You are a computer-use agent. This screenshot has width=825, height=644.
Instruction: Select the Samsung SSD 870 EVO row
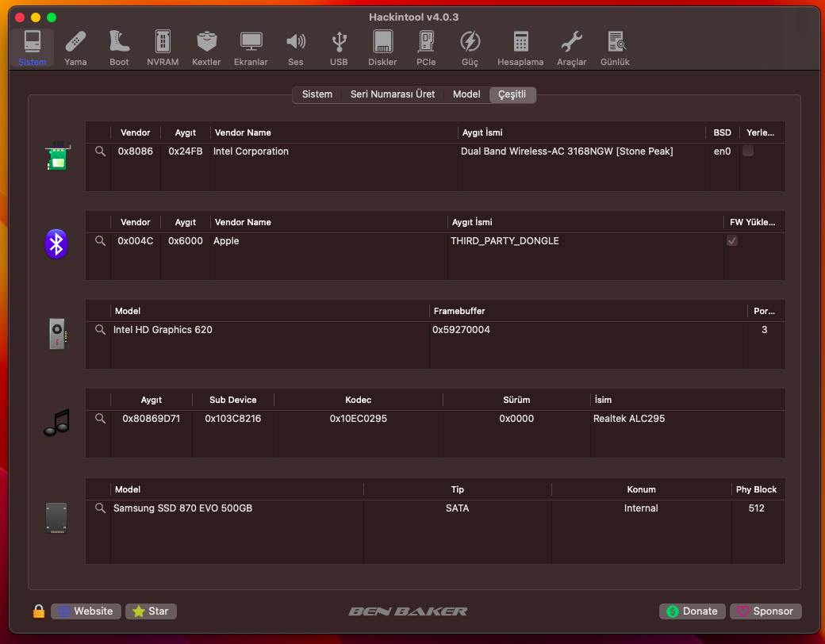(x=238, y=508)
